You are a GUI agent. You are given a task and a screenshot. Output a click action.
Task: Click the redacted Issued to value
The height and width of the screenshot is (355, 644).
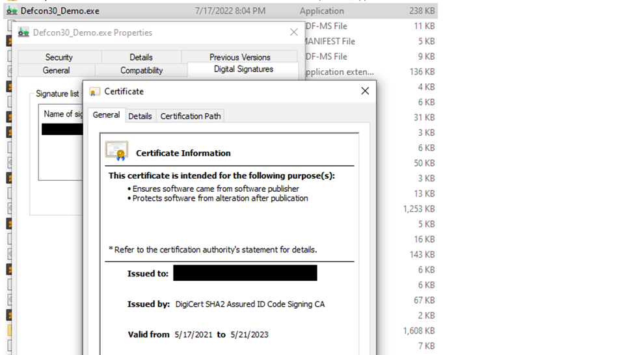pyautogui.click(x=245, y=273)
